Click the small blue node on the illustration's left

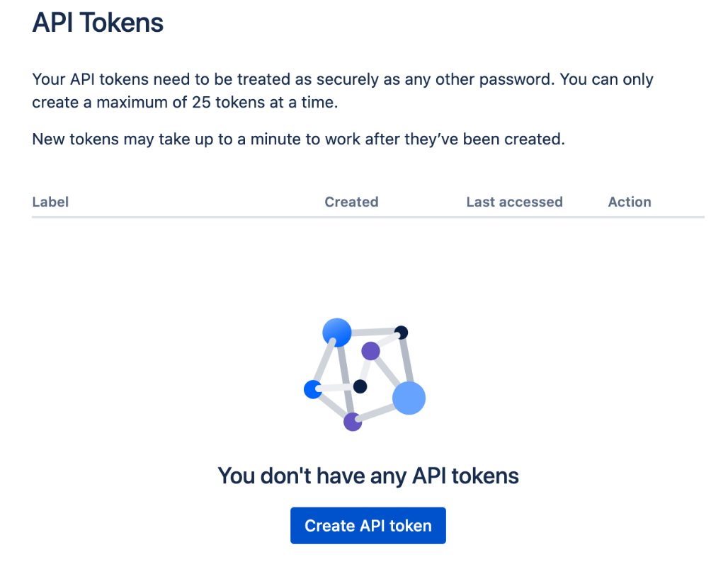point(312,389)
